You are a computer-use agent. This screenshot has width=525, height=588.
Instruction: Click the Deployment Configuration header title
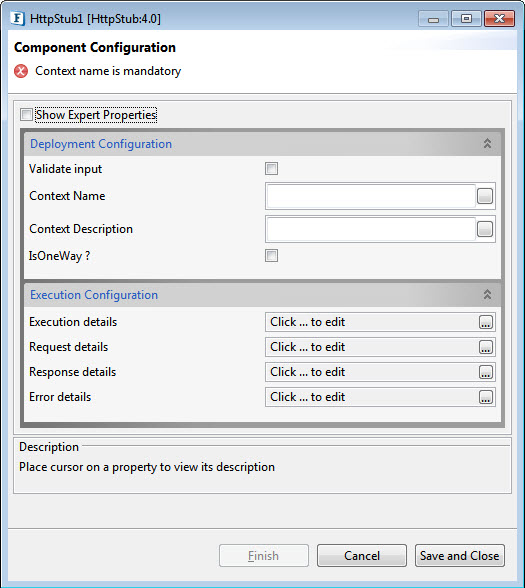click(101, 144)
